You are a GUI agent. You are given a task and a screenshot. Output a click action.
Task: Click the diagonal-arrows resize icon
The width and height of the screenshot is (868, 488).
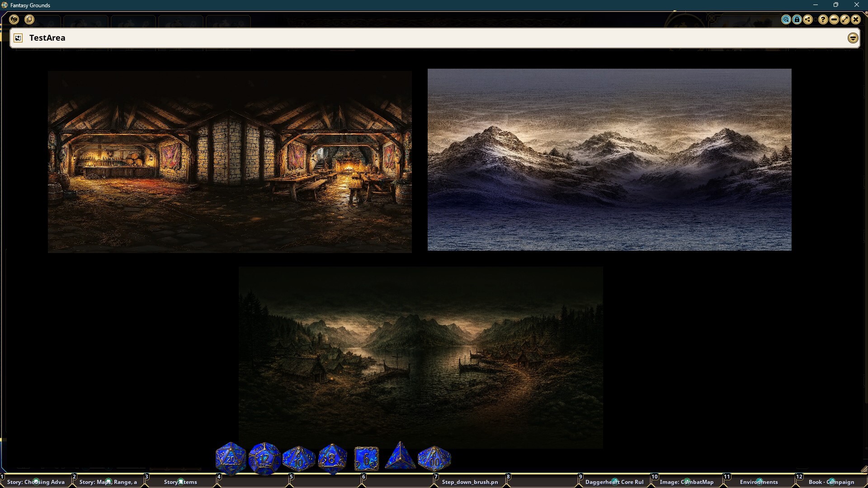pos(845,19)
